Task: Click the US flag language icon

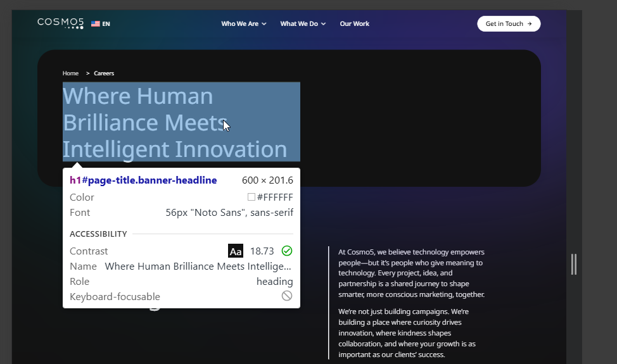Action: click(x=95, y=23)
